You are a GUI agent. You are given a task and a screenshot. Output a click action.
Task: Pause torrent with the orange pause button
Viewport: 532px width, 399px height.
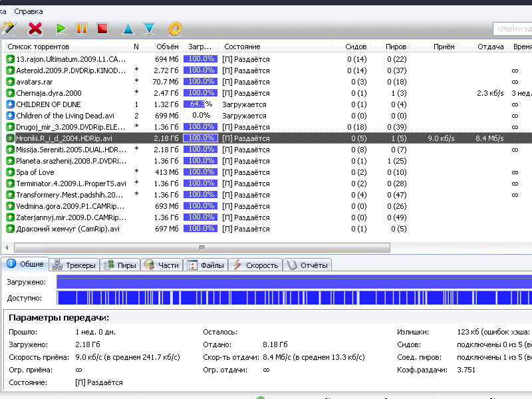[x=82, y=29]
